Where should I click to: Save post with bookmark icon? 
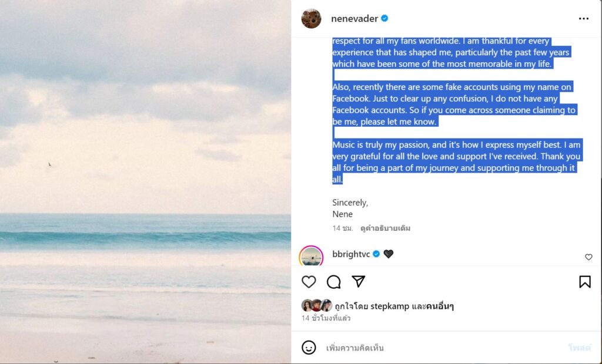(x=584, y=282)
